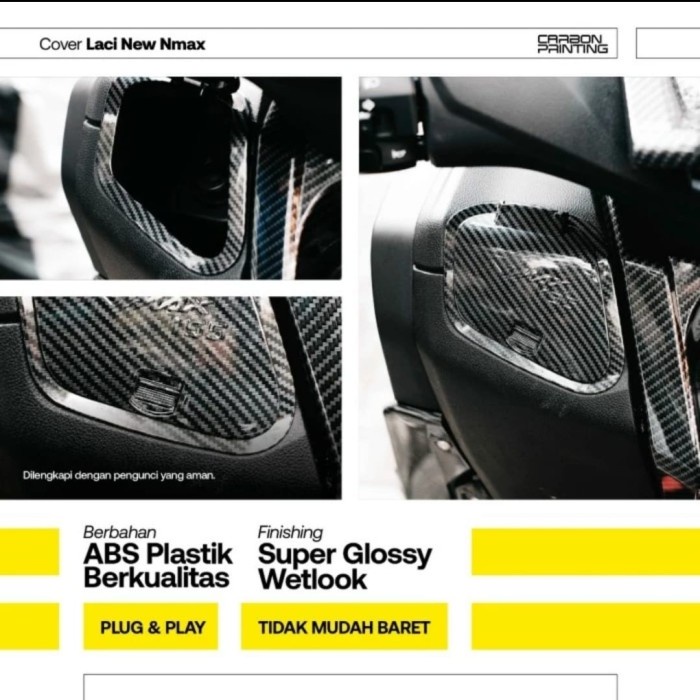The height and width of the screenshot is (700, 700).
Task: Click the lock latch on the right photo cover
Action: (x=523, y=338)
